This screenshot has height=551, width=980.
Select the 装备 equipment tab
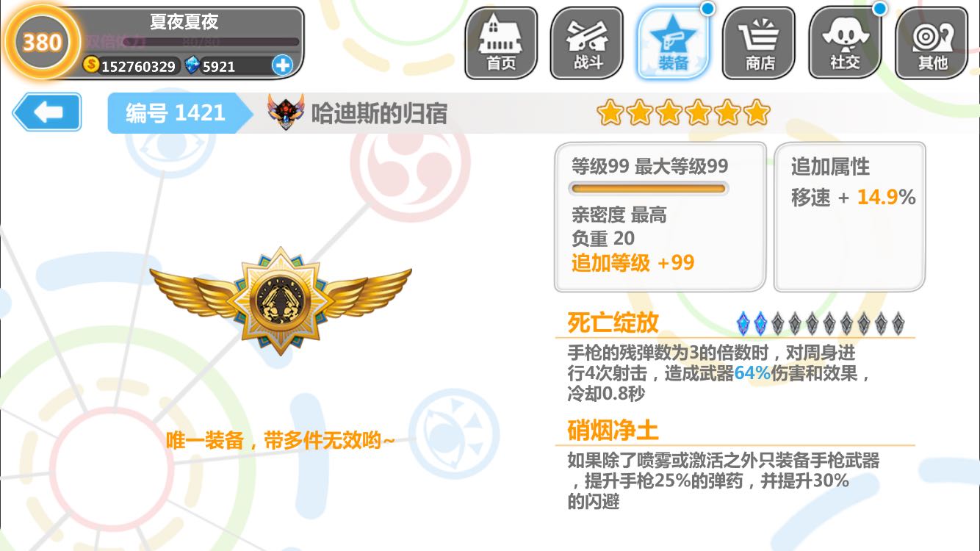[673, 43]
